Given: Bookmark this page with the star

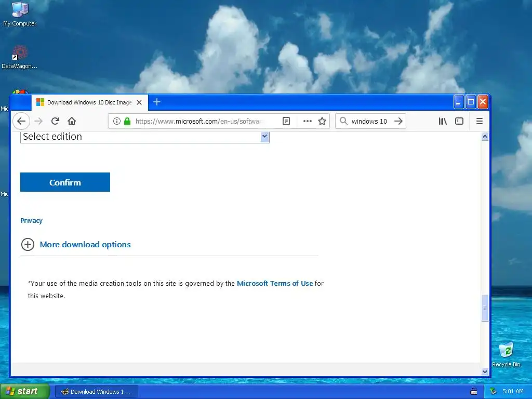Looking at the screenshot, I should click(322, 121).
